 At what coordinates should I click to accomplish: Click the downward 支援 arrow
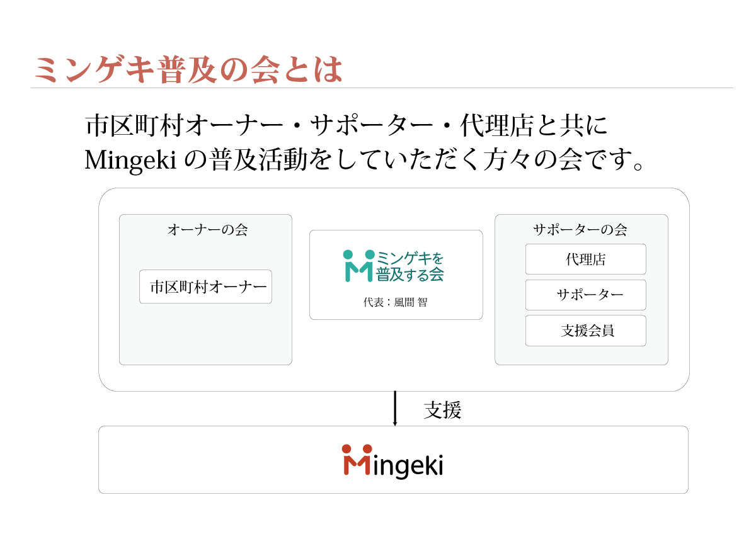tap(395, 408)
